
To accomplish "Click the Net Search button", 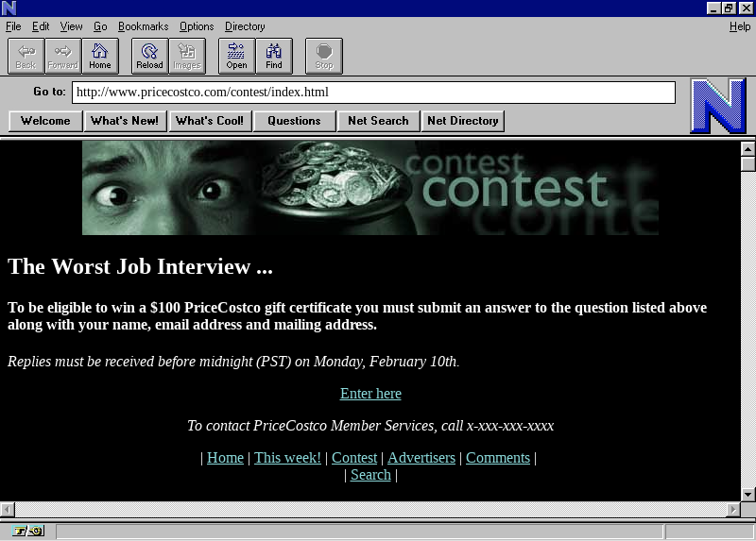I will click(x=378, y=121).
